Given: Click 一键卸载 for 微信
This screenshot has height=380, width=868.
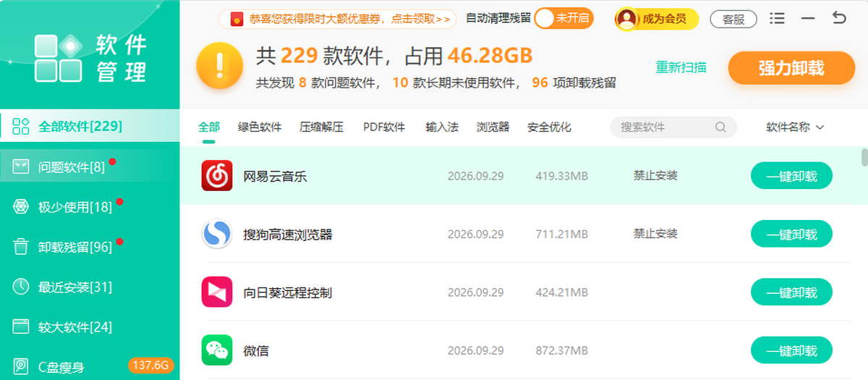Looking at the screenshot, I should coord(791,351).
